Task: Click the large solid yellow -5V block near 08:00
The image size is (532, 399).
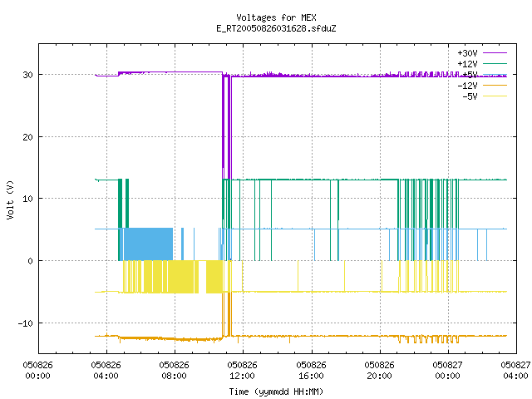Action: point(183,277)
